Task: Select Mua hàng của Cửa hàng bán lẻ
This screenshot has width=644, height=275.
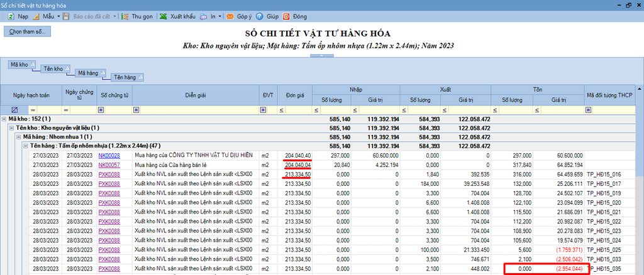Action: 170,164
